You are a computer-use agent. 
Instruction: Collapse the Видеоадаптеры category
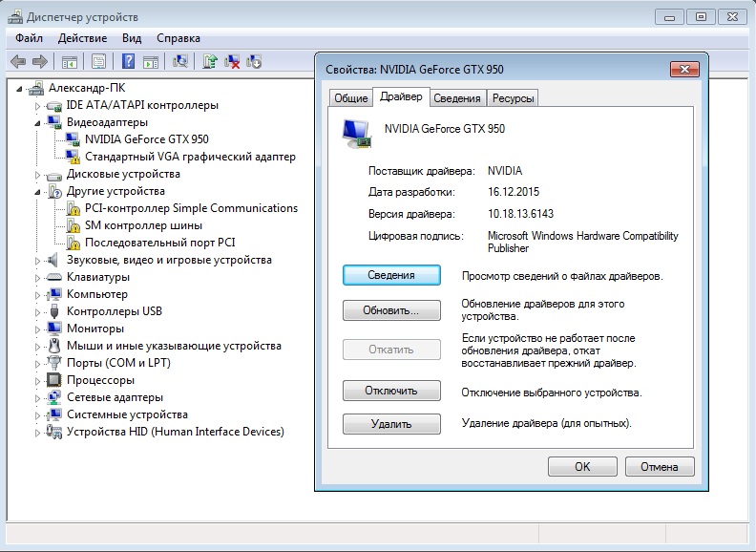[x=37, y=123]
